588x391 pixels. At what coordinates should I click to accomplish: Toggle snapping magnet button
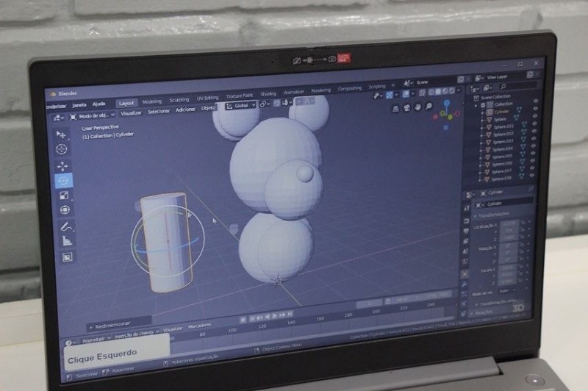(277, 103)
